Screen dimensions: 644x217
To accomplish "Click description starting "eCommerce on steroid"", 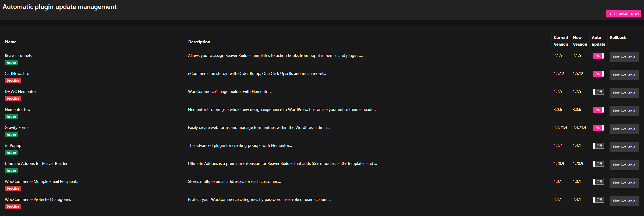I will 257,74.
